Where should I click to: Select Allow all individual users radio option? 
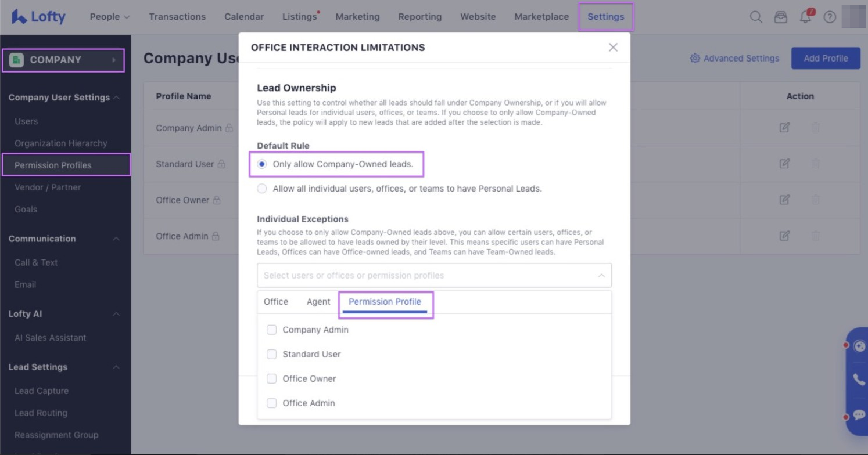262,189
